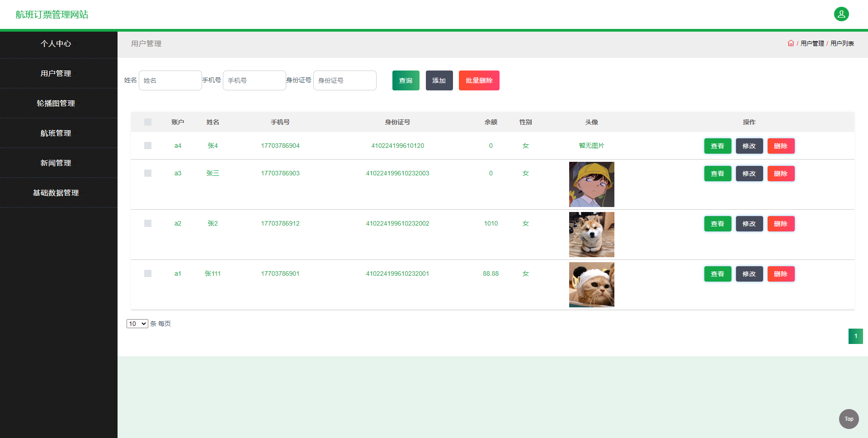Click the Top back-to-top floating button
Screen dimensions: 868x438
coord(849,419)
